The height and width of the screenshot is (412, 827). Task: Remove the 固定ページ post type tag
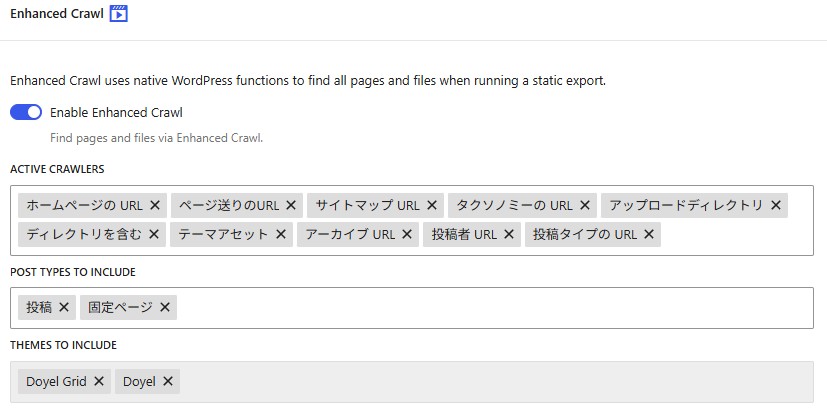[165, 308]
